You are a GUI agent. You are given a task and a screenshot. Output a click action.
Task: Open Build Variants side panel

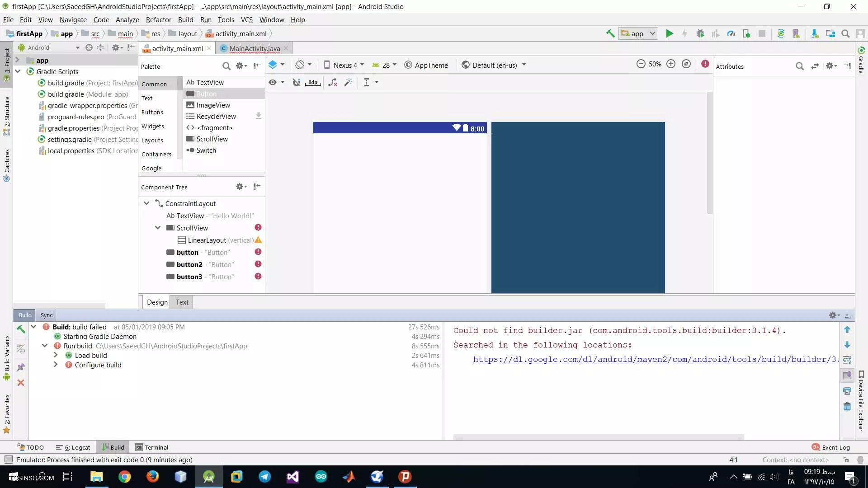[7, 358]
